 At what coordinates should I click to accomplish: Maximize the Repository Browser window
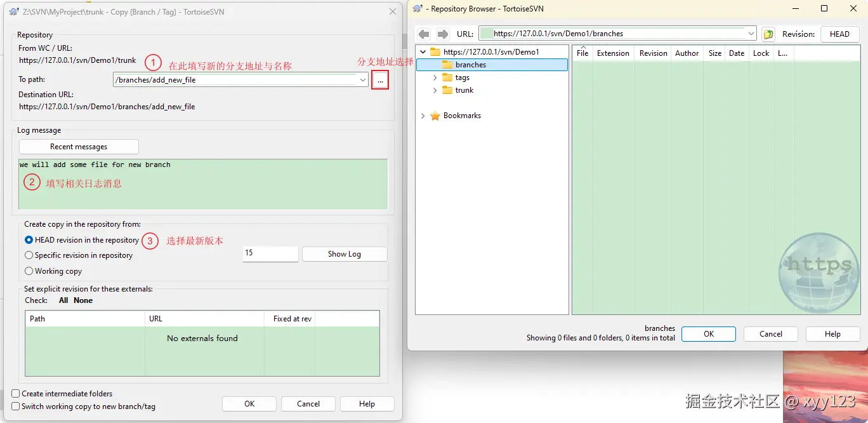(x=824, y=8)
